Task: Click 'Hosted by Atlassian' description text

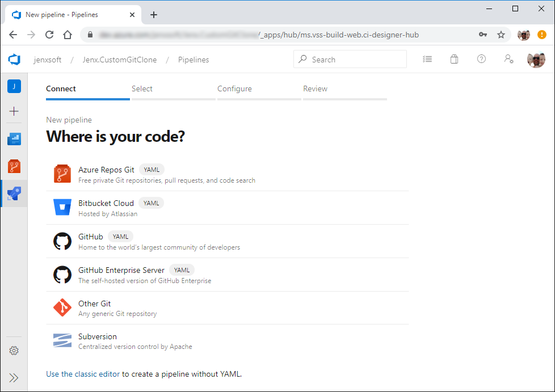Action: tap(108, 214)
